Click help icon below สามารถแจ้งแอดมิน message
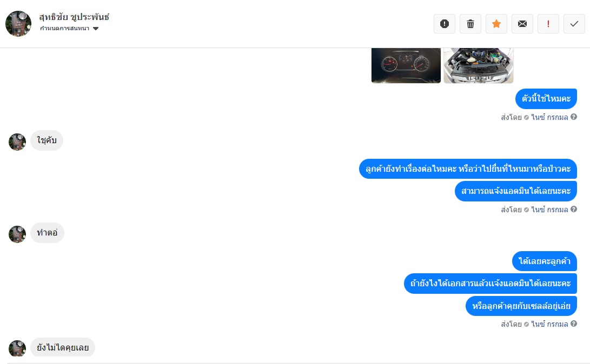 (x=573, y=209)
